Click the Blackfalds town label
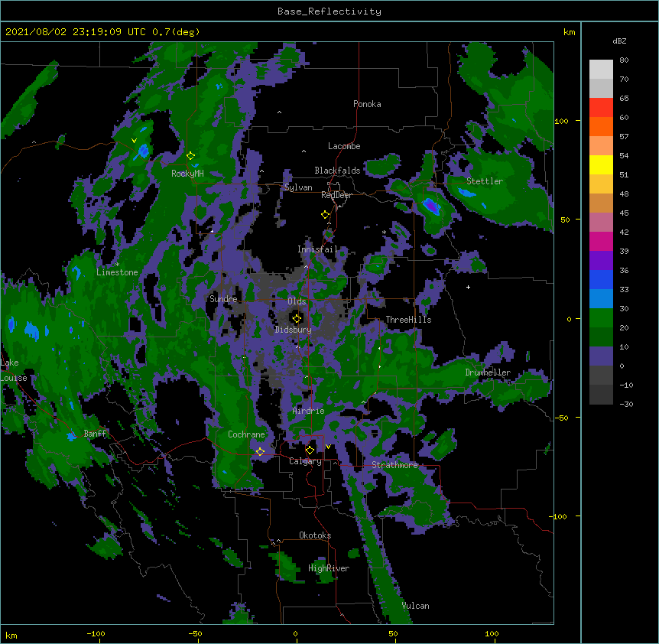The image size is (659, 644). (337, 171)
